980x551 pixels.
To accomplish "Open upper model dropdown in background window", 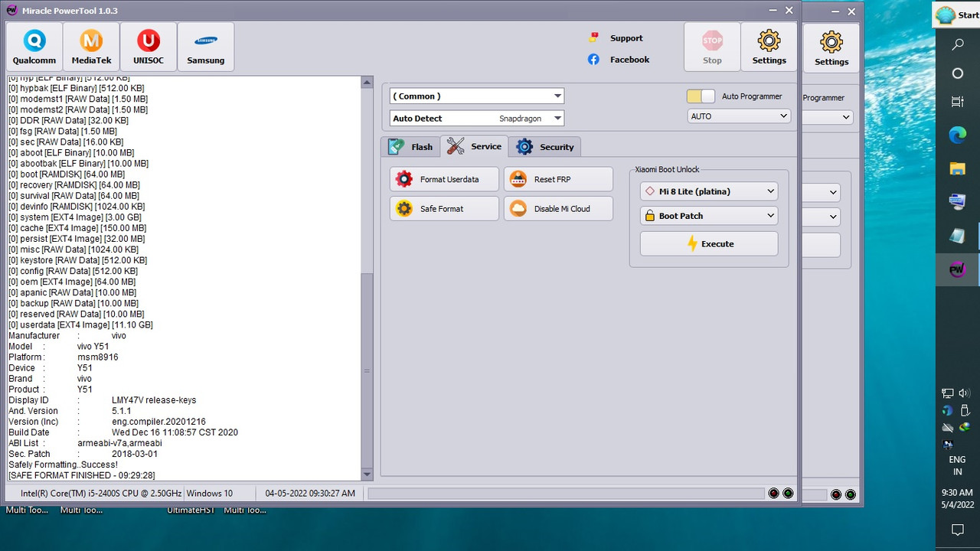I will (833, 193).
